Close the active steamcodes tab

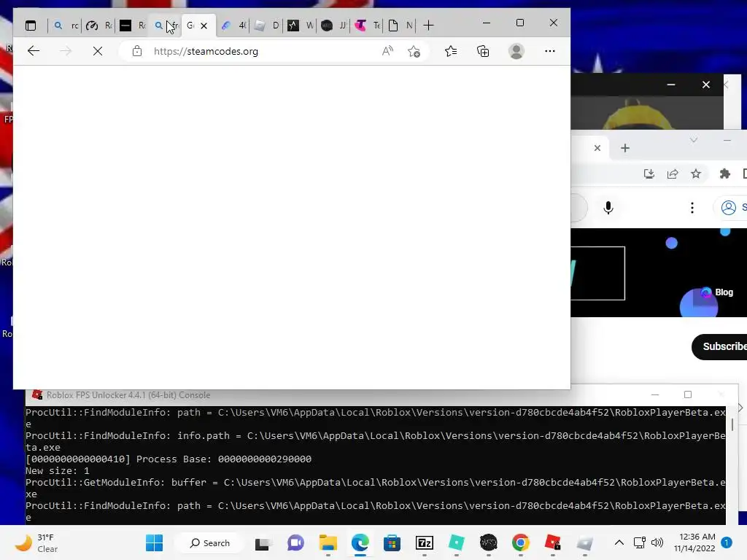(x=204, y=26)
